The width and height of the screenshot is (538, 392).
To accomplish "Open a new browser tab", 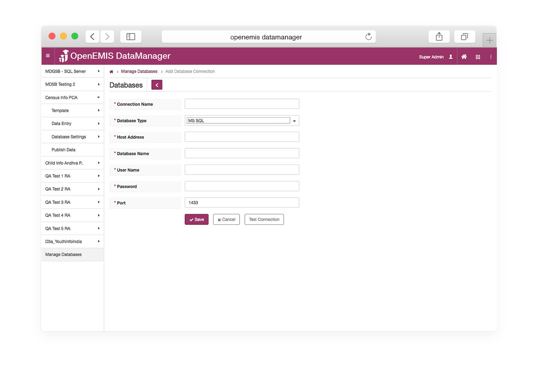I will [x=489, y=40].
